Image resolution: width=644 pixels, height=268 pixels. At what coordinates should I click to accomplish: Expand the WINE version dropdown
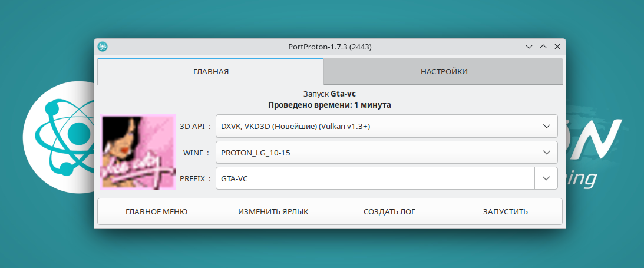tap(386, 153)
